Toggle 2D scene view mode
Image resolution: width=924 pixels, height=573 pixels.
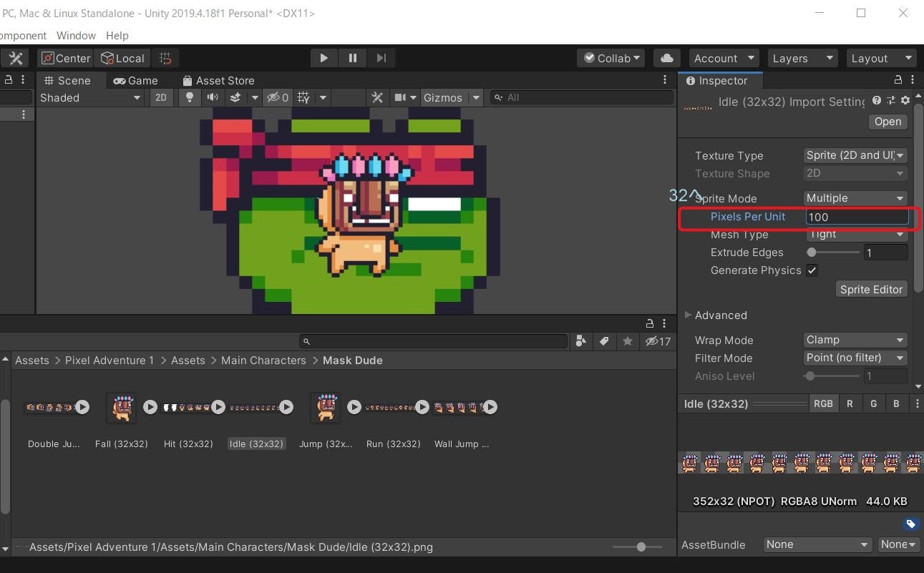(x=161, y=97)
